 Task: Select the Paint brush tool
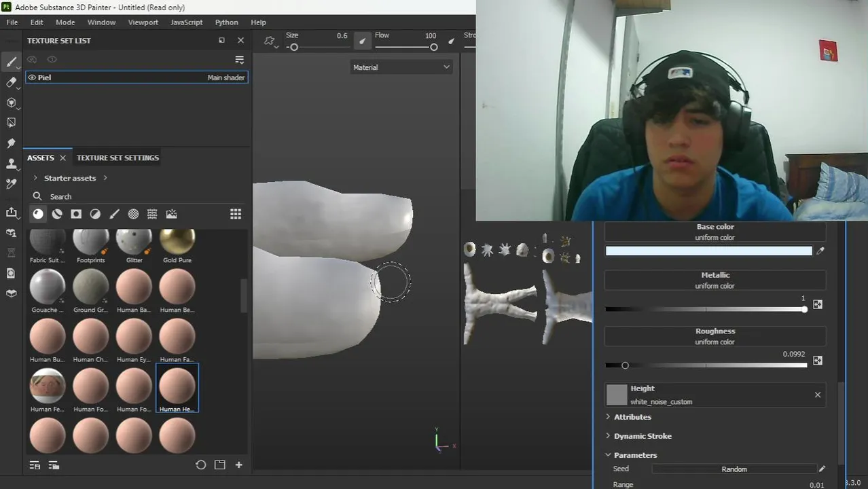(x=12, y=62)
